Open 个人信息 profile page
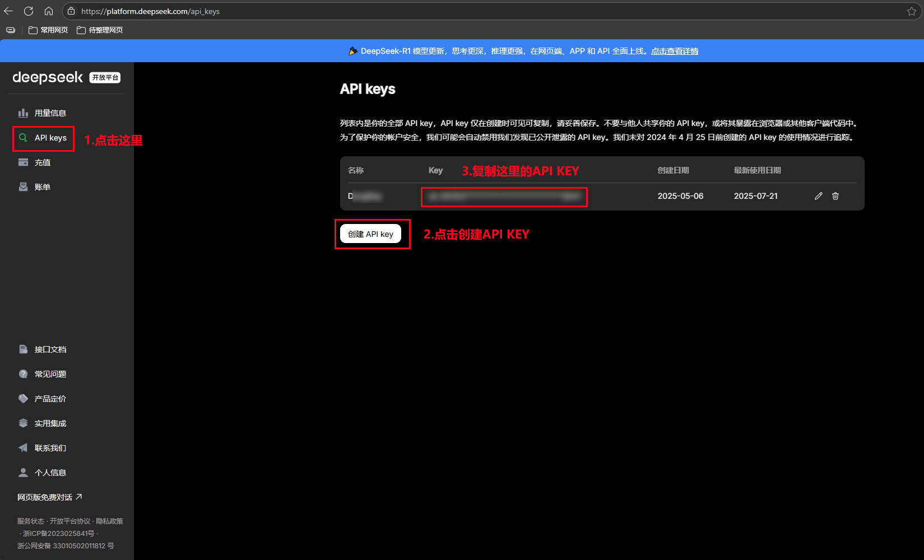This screenshot has height=560, width=924. pos(50,473)
